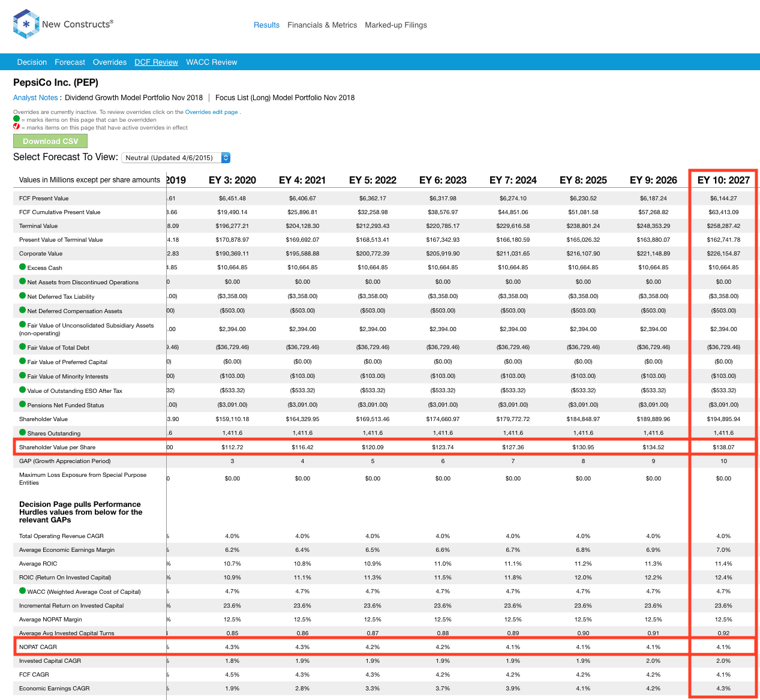Click the $63,413.09 FCF Cumulative Present Value cell
The width and height of the screenshot is (760, 700).
coord(723,212)
